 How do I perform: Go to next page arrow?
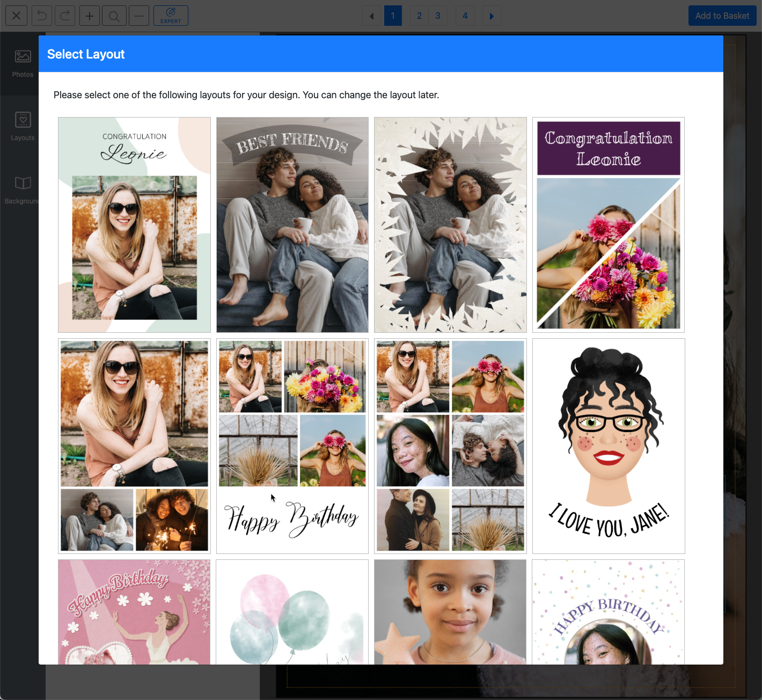coord(492,16)
